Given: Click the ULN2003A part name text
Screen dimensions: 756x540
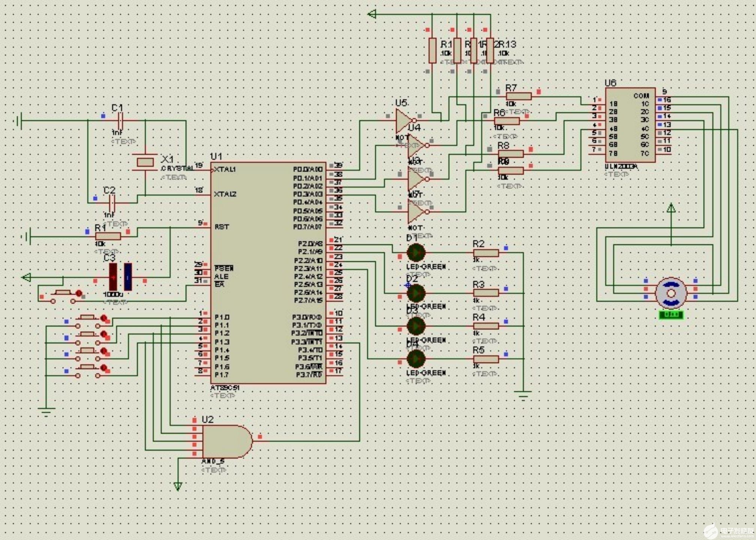Looking at the screenshot, I should click(x=621, y=166).
